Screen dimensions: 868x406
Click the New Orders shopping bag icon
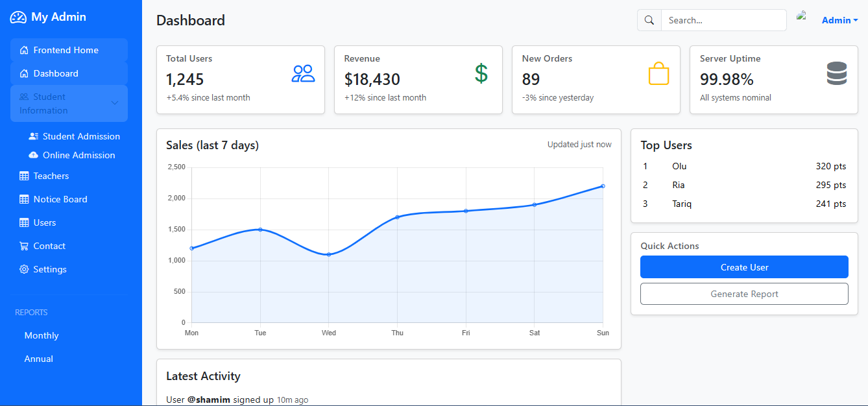click(x=658, y=73)
